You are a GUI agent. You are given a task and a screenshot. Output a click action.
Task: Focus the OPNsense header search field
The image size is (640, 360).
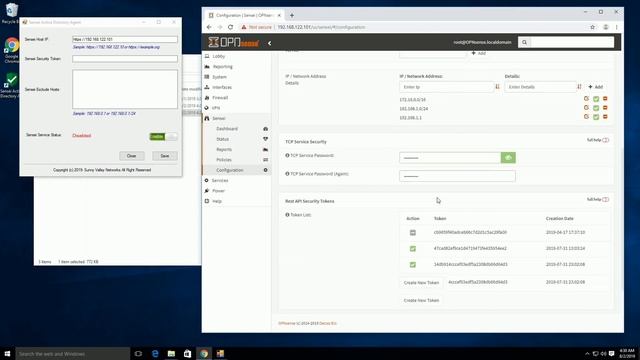point(572,42)
